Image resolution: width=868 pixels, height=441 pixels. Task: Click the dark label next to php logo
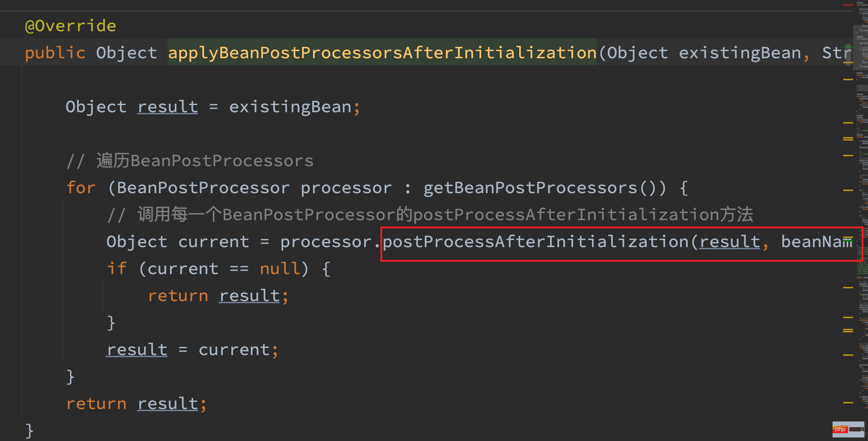click(x=857, y=429)
